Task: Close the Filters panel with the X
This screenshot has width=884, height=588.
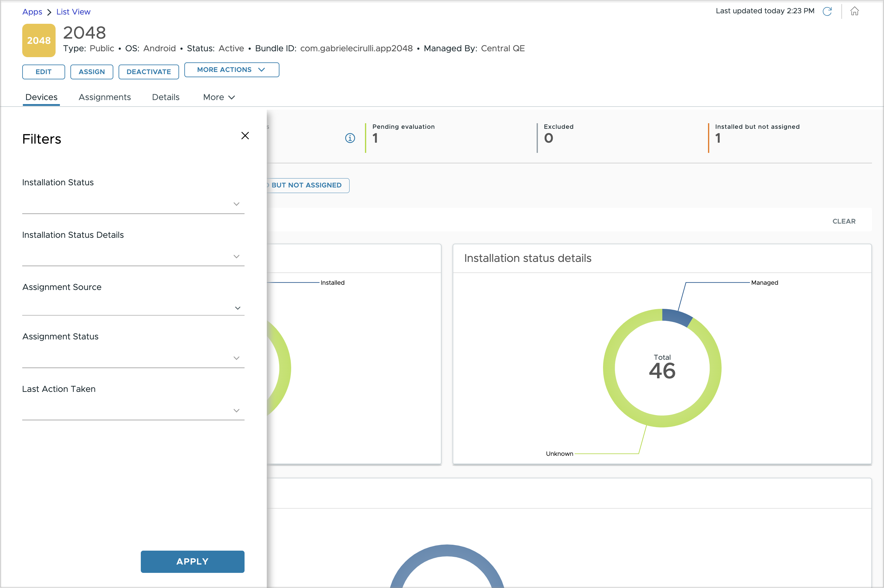Action: point(245,136)
